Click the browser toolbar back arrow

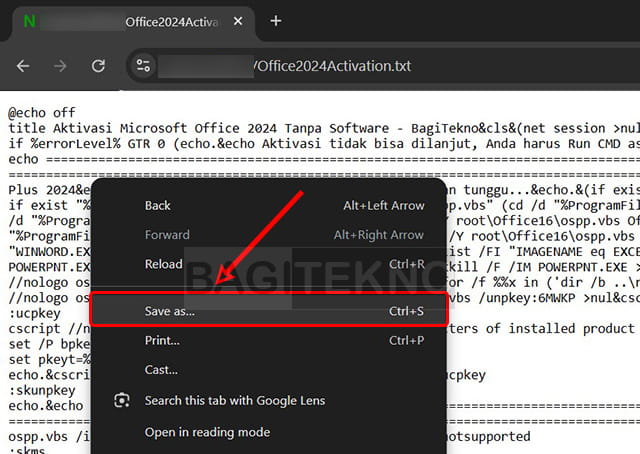pos(23,66)
